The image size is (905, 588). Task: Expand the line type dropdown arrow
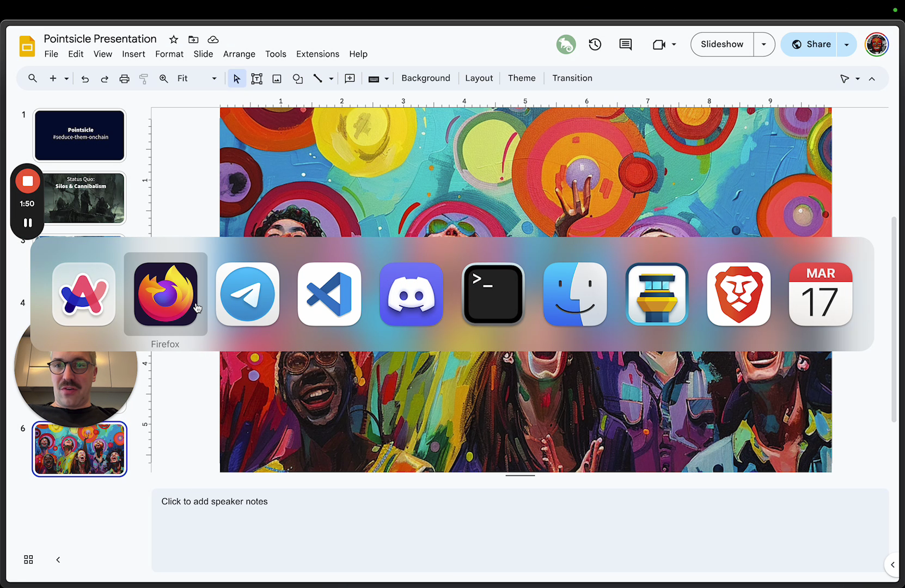click(x=331, y=79)
